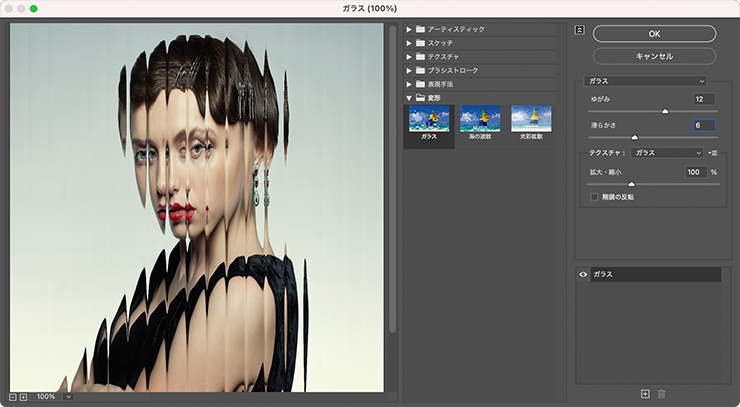Click the zoom out minus icon
740x407 pixels.
pyautogui.click(x=13, y=397)
